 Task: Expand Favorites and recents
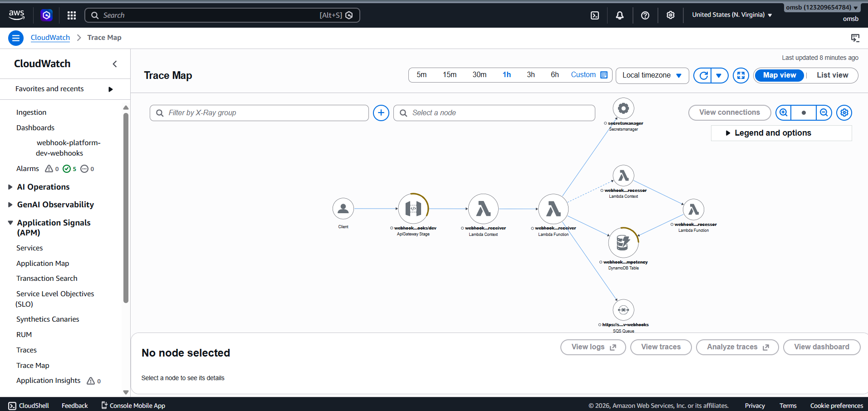coord(65,89)
